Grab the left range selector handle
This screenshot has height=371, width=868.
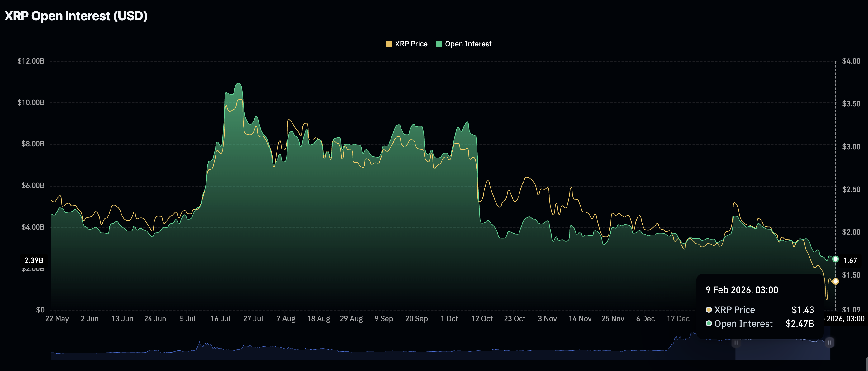(736, 342)
